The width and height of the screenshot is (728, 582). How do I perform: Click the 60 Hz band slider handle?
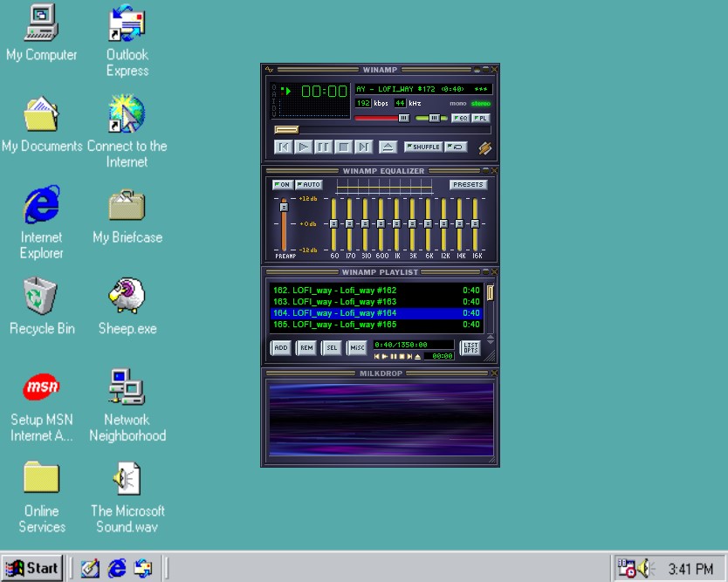(x=333, y=223)
